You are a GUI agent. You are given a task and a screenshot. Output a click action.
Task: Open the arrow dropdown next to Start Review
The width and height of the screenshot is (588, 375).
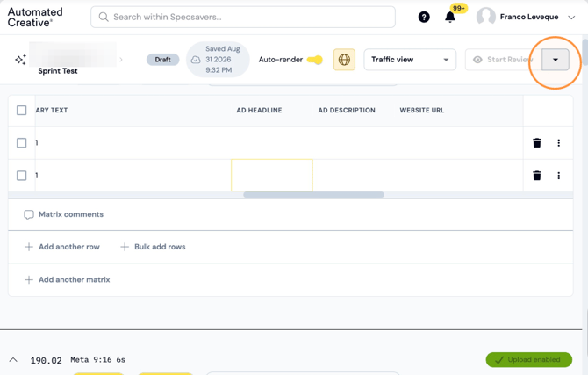[x=556, y=60]
